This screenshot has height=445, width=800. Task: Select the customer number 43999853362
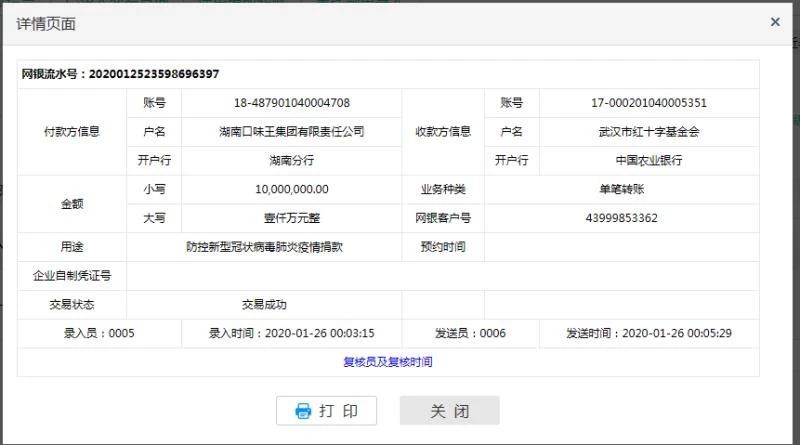[x=621, y=218]
